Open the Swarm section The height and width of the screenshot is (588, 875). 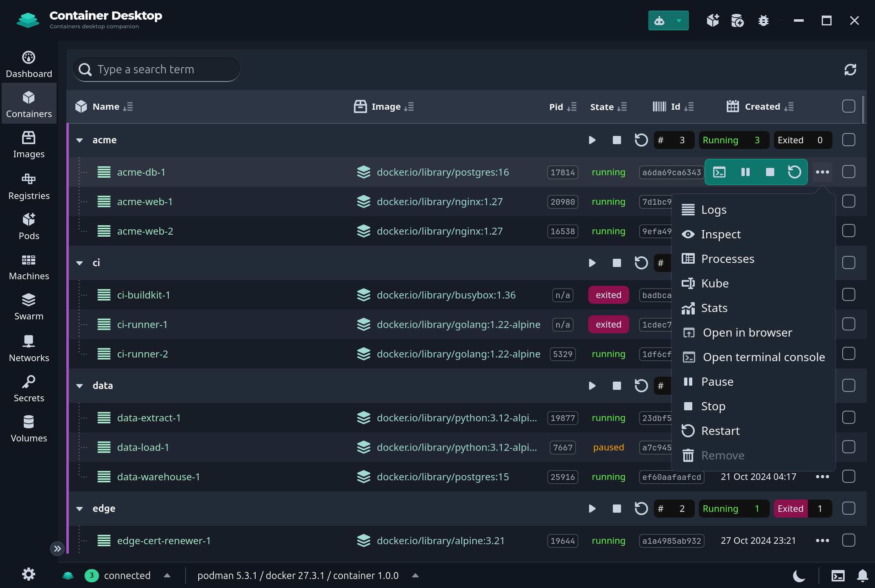point(29,306)
